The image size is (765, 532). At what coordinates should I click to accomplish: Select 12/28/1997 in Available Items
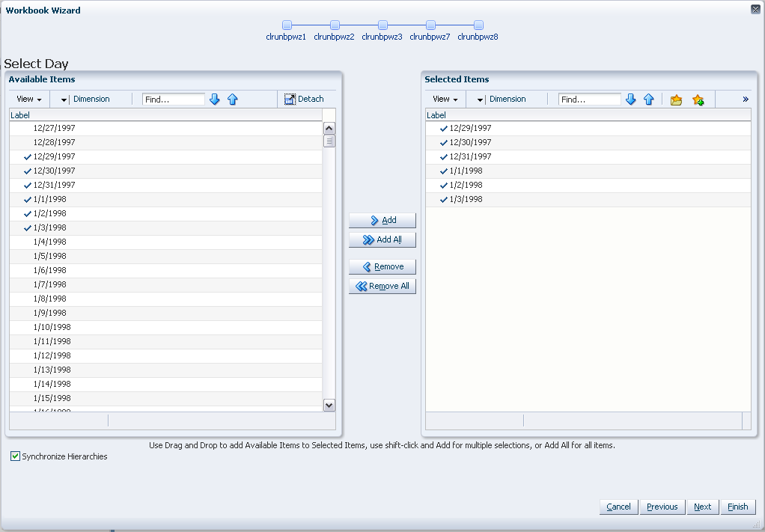166,142
